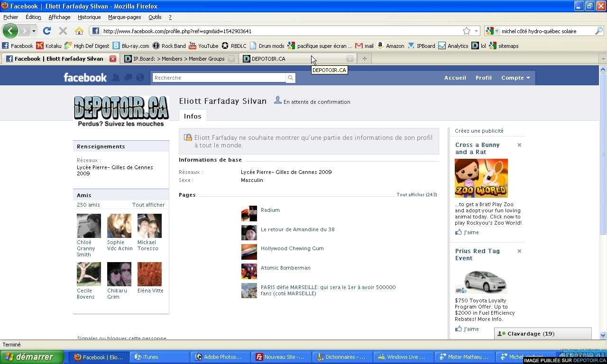Open the IPBoard bookmark
The width and height of the screenshot is (607, 364).
(x=421, y=46)
